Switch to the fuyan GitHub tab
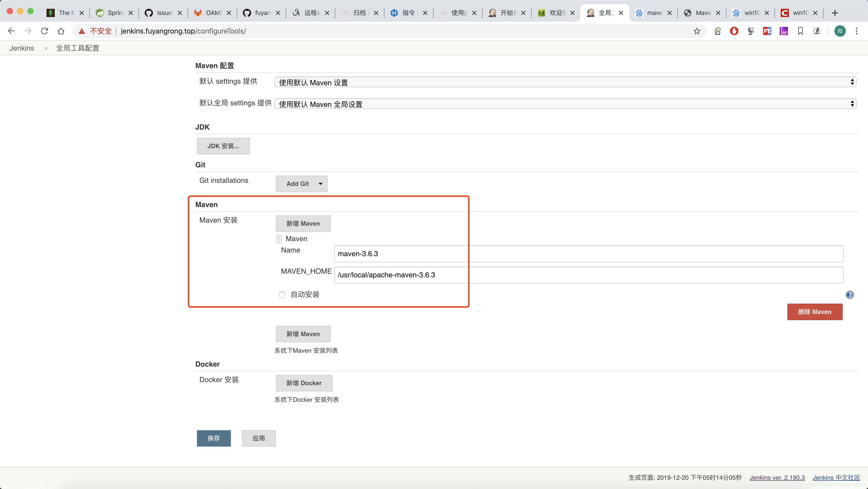 coord(261,13)
